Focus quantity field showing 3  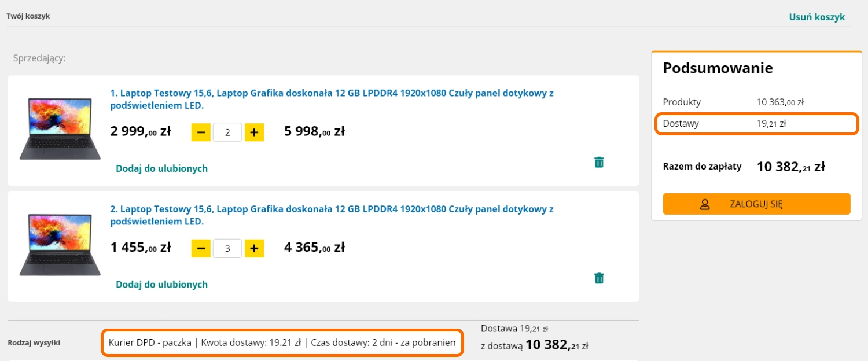227,249
